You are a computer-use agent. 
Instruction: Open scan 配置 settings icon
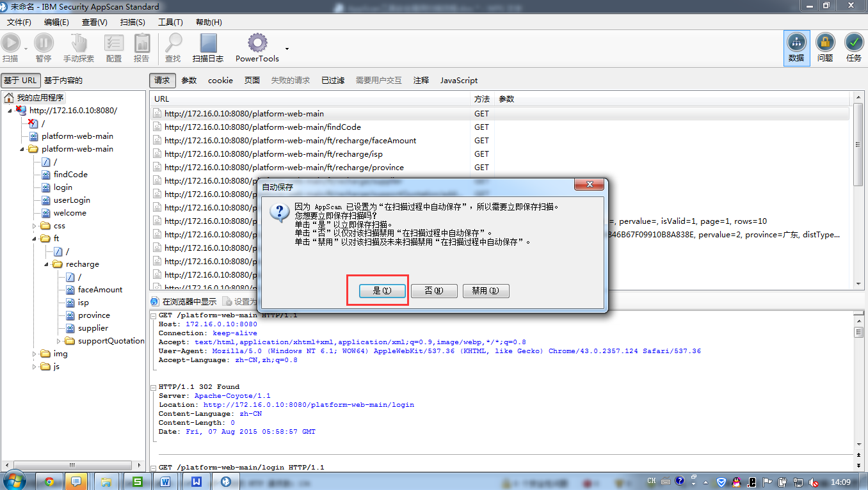click(114, 43)
